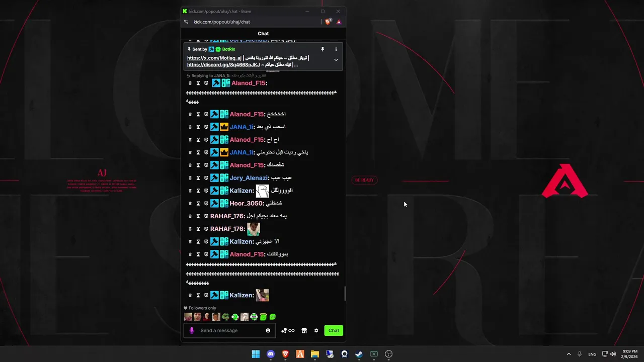Open the chat shop icon
Viewport: 644px width, 362px height.
(x=304, y=330)
